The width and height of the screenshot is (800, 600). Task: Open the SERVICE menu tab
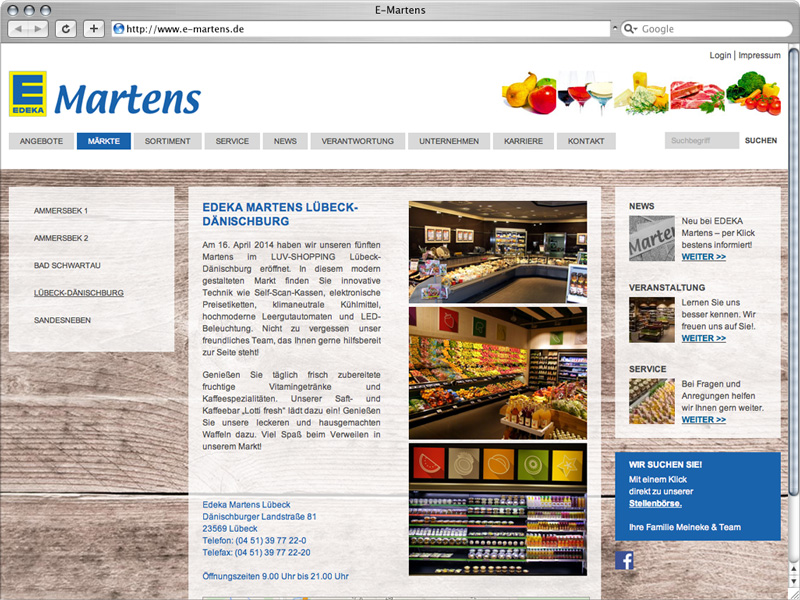pyautogui.click(x=232, y=141)
